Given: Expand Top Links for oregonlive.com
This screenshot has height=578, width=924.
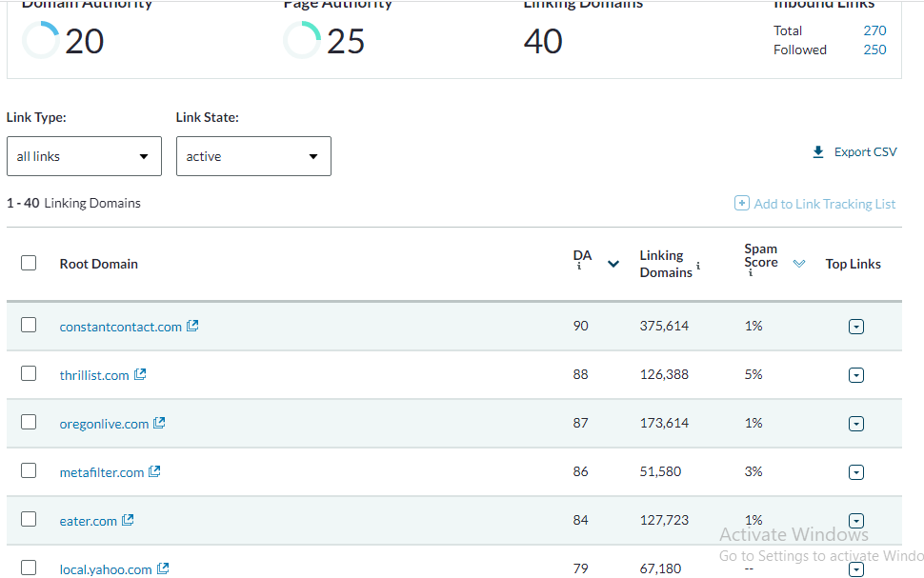Looking at the screenshot, I should pyautogui.click(x=856, y=424).
